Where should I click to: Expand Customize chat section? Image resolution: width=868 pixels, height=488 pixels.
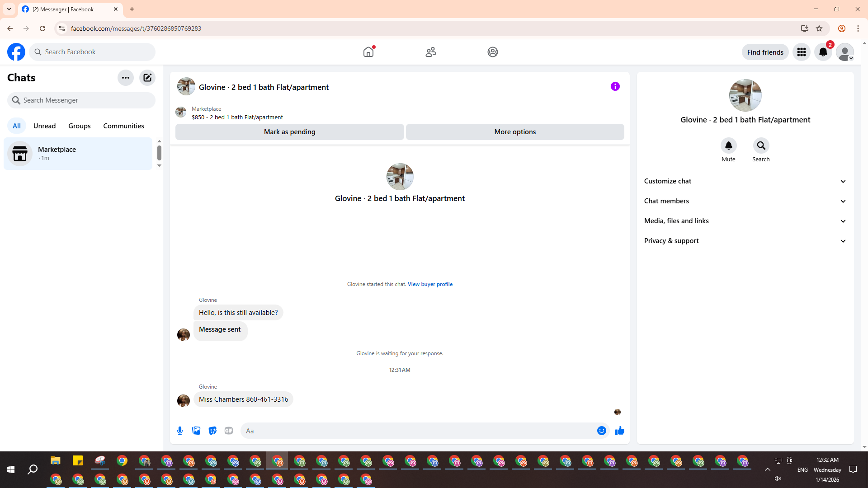(745, 181)
